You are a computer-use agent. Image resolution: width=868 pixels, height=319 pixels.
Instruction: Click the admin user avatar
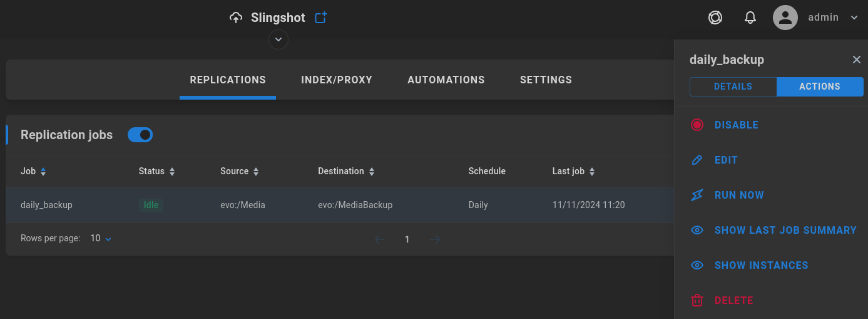pyautogui.click(x=785, y=18)
